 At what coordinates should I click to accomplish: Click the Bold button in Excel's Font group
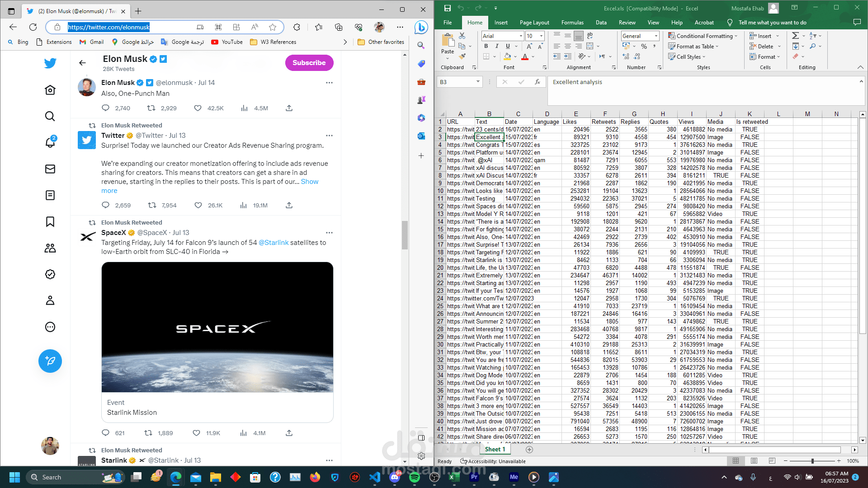[486, 46]
